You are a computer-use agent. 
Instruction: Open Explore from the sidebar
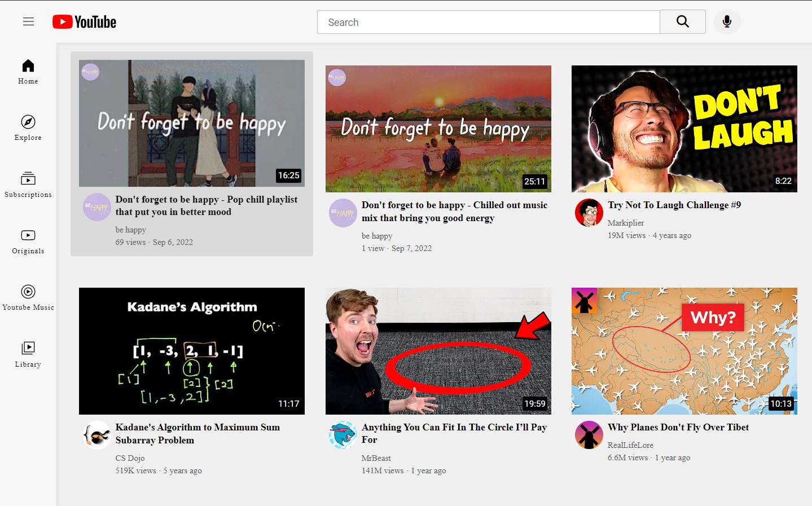tap(28, 128)
